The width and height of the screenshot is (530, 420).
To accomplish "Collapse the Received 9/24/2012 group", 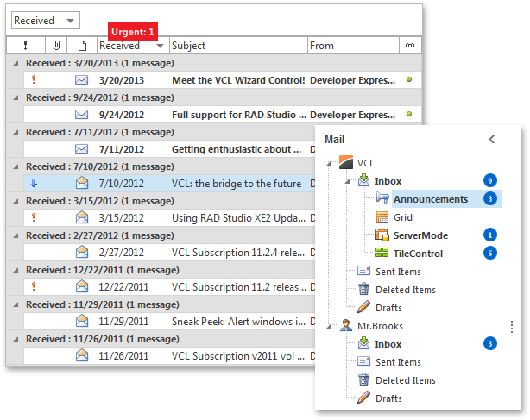I will [16, 97].
